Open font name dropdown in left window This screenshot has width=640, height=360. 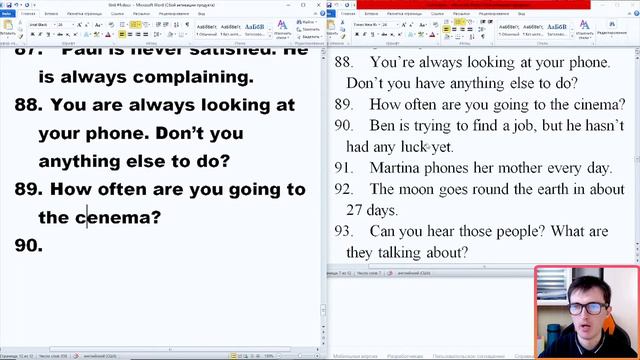coord(55,24)
